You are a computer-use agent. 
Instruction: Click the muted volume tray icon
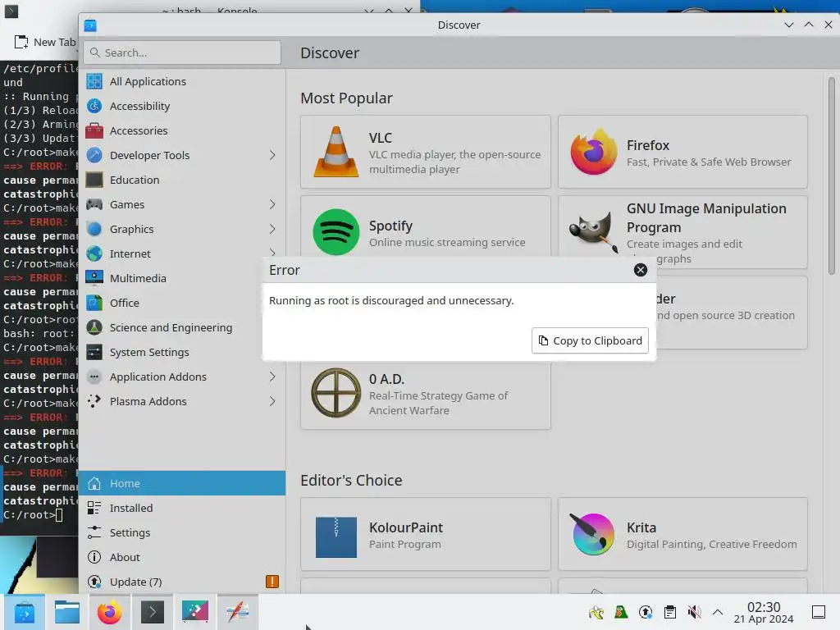[694, 612]
